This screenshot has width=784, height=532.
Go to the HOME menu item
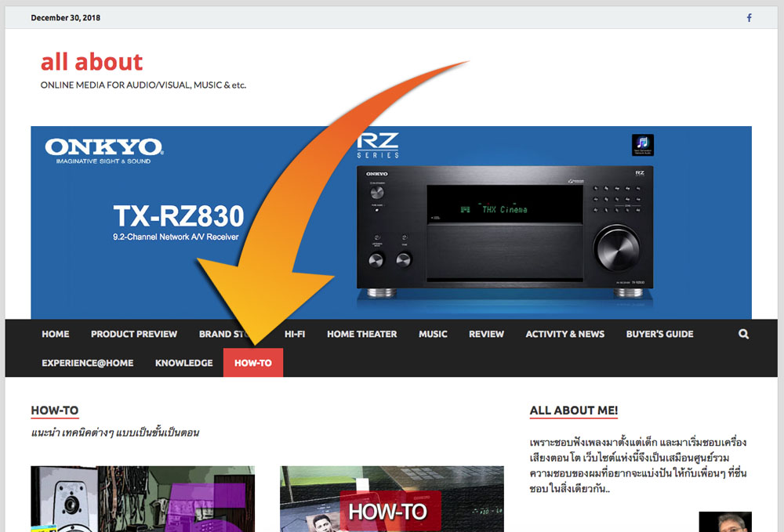56,334
